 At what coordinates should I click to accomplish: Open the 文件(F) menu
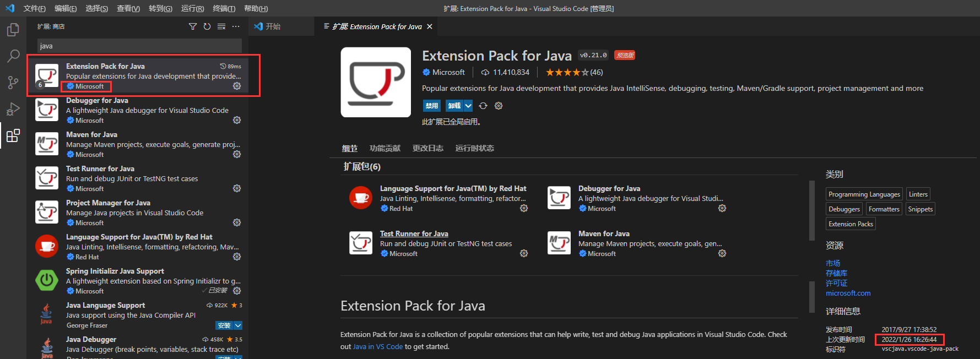[x=34, y=8]
